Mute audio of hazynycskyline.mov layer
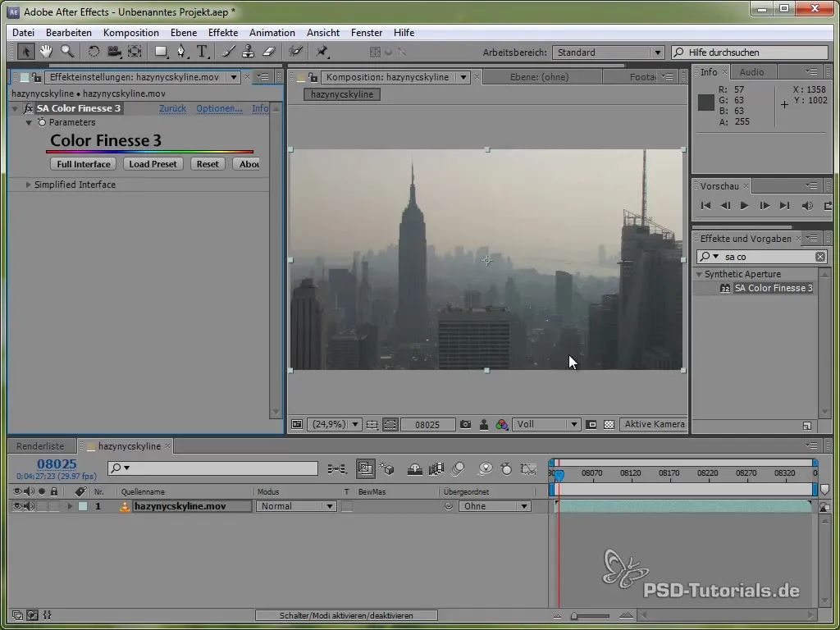This screenshot has height=630, width=840. [x=29, y=506]
